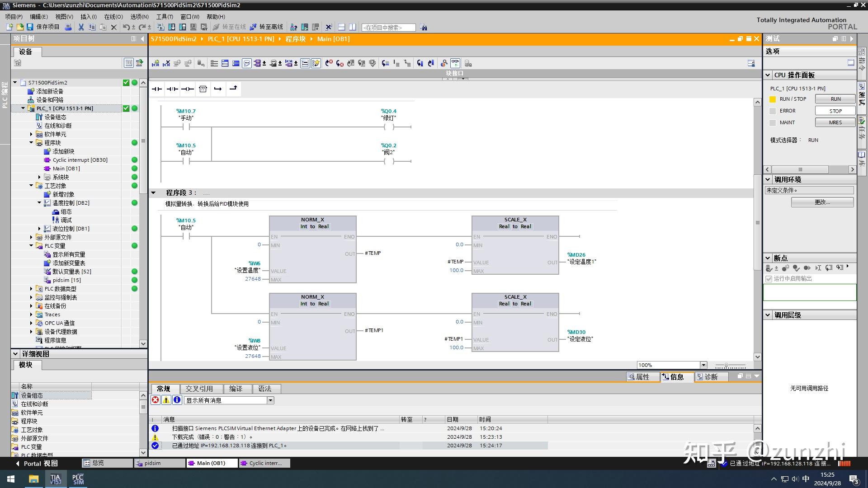Screen dimensions: 868x488
Task: Toggle the warnings filter button
Action: point(166,400)
